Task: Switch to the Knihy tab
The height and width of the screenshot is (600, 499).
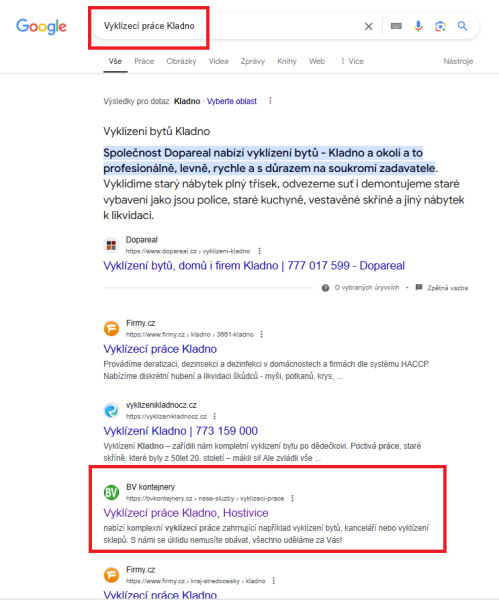Action: [x=287, y=61]
